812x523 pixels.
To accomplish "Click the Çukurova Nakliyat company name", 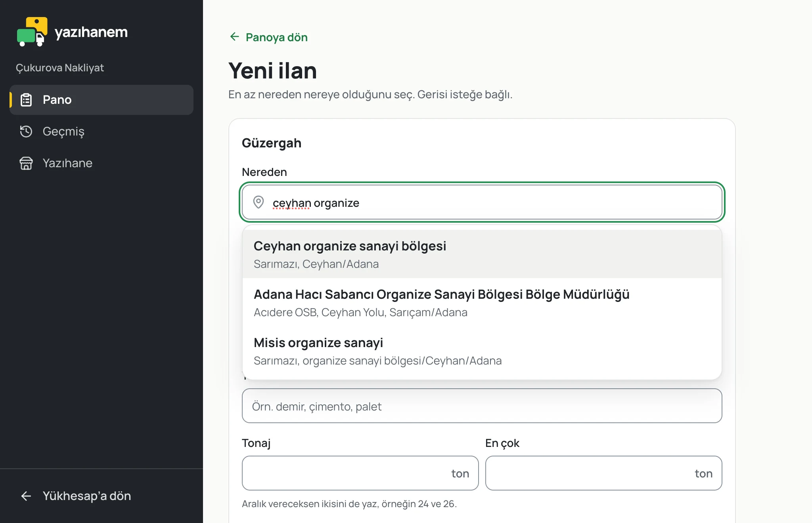I will (60, 68).
